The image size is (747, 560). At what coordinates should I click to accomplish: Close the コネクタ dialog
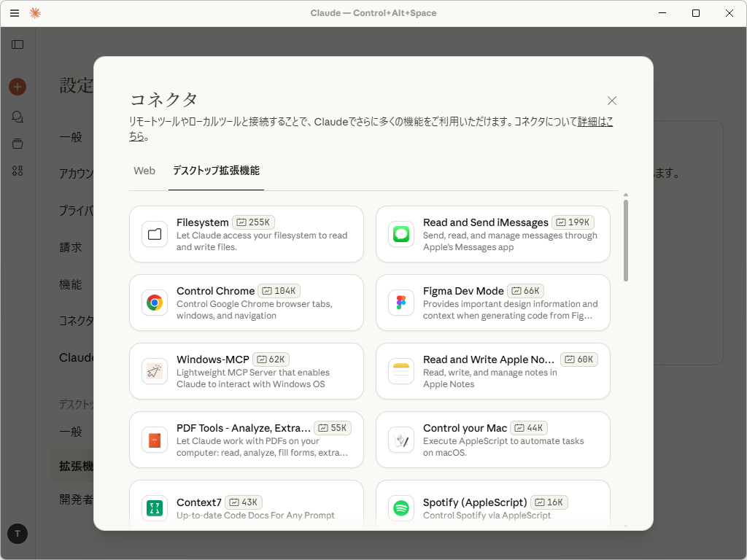[612, 100]
